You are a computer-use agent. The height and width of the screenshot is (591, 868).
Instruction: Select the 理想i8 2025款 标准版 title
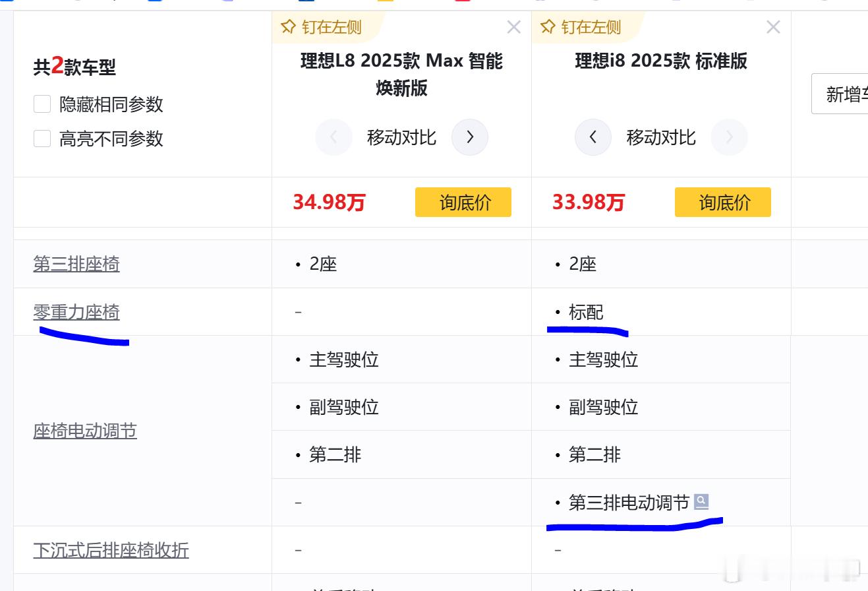click(661, 61)
